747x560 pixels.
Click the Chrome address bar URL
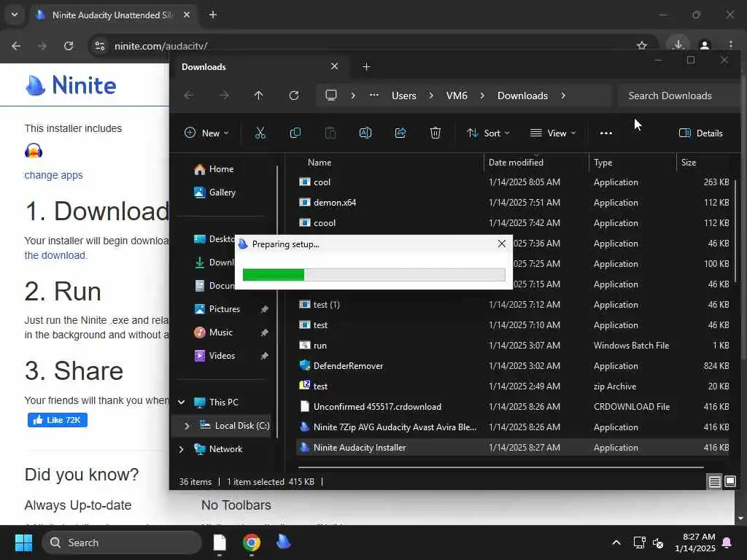[x=161, y=46]
